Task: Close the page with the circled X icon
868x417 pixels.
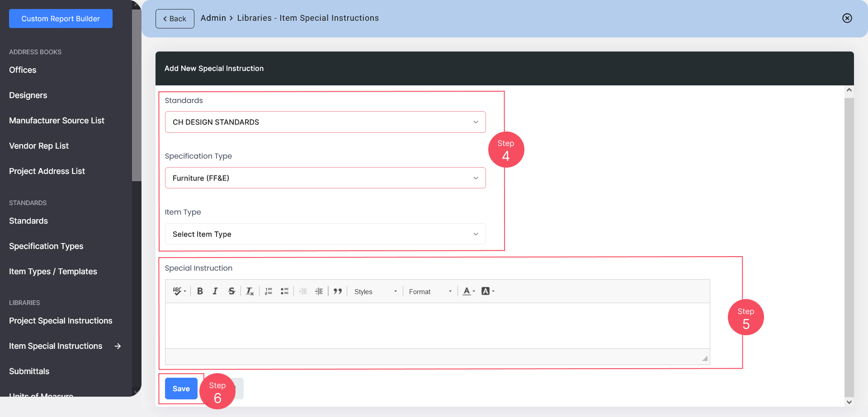Action: pyautogui.click(x=847, y=18)
